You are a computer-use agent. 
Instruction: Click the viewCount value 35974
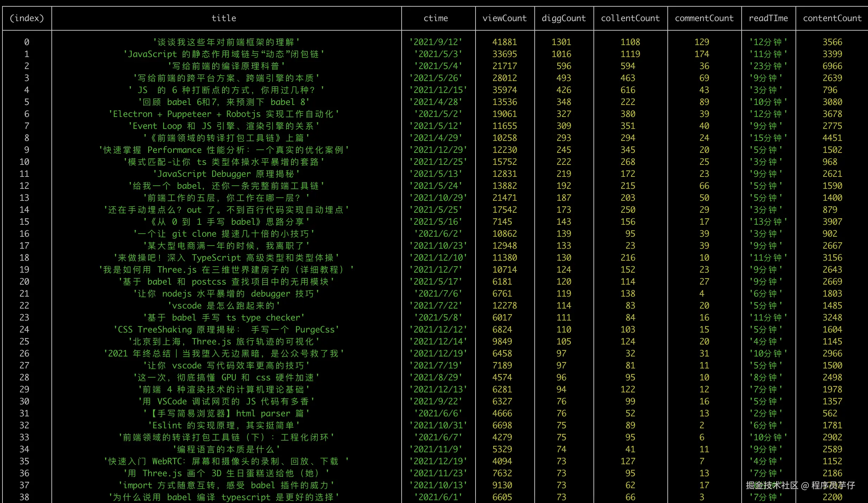[504, 90]
